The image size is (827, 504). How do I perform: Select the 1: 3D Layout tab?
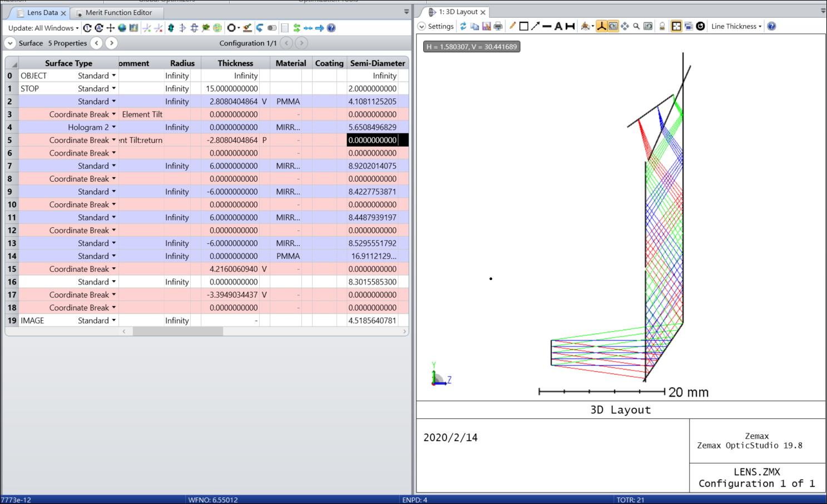pos(458,12)
